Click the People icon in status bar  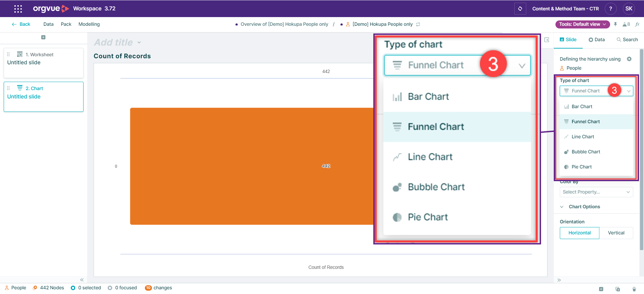7,288
